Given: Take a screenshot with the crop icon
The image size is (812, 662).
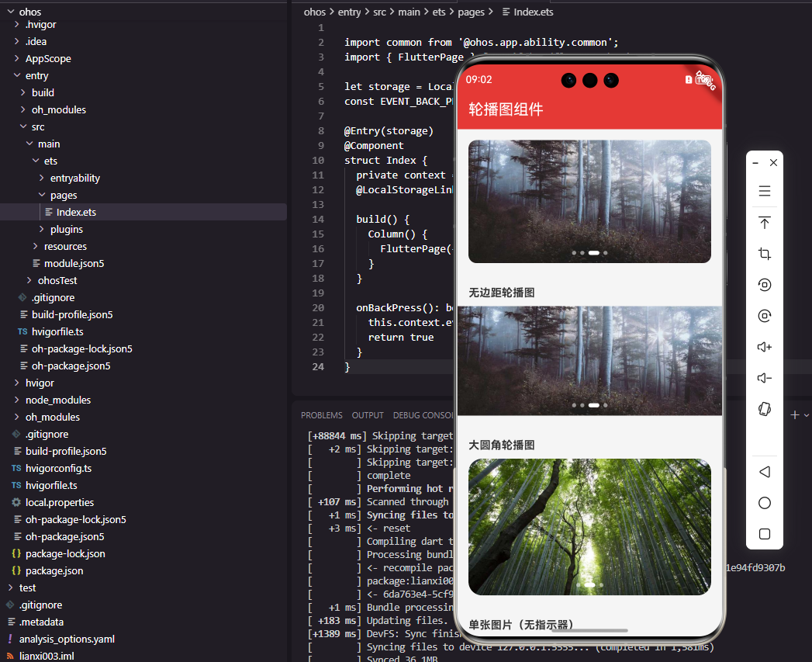Looking at the screenshot, I should click(765, 254).
